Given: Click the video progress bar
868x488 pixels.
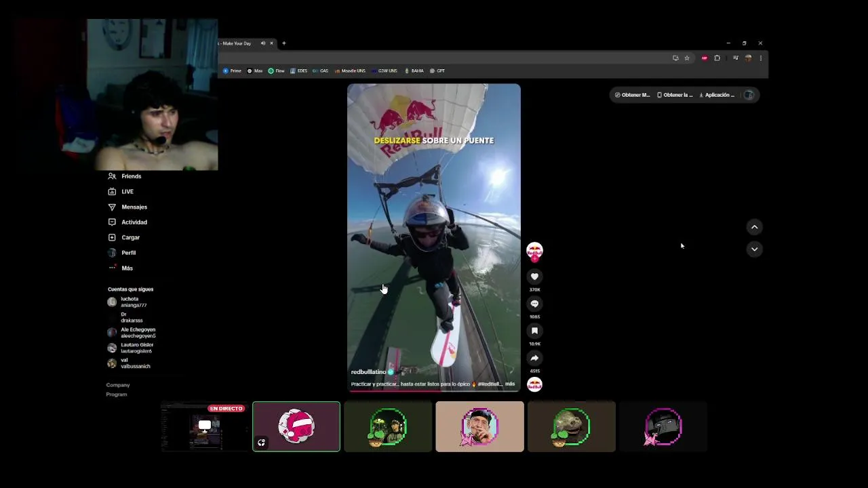Looking at the screenshot, I should pos(434,390).
